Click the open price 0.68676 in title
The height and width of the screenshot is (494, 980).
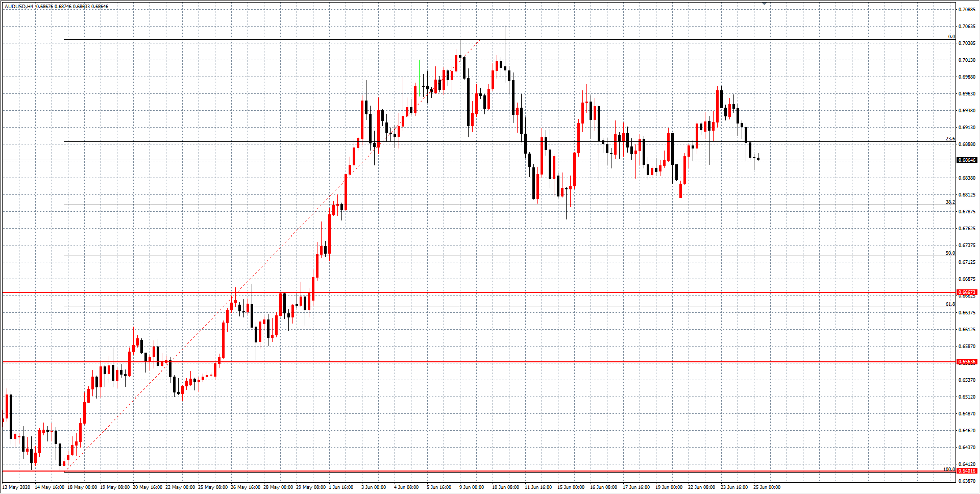point(44,7)
